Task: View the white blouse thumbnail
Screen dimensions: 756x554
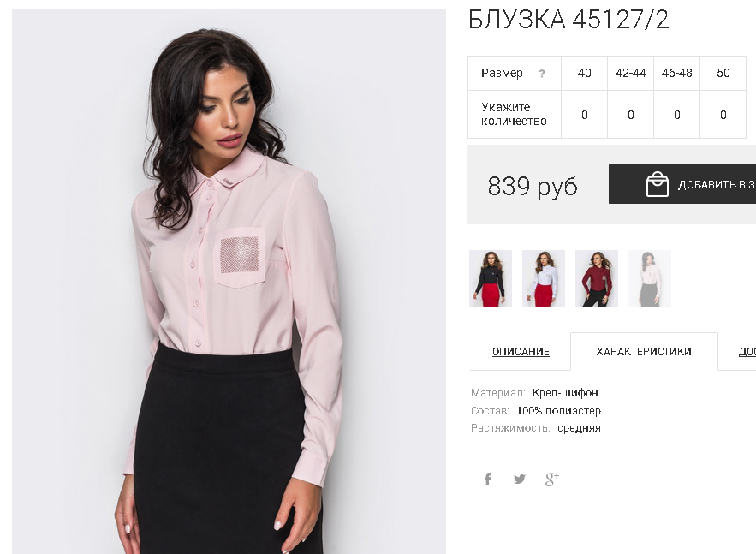Action: [x=544, y=278]
